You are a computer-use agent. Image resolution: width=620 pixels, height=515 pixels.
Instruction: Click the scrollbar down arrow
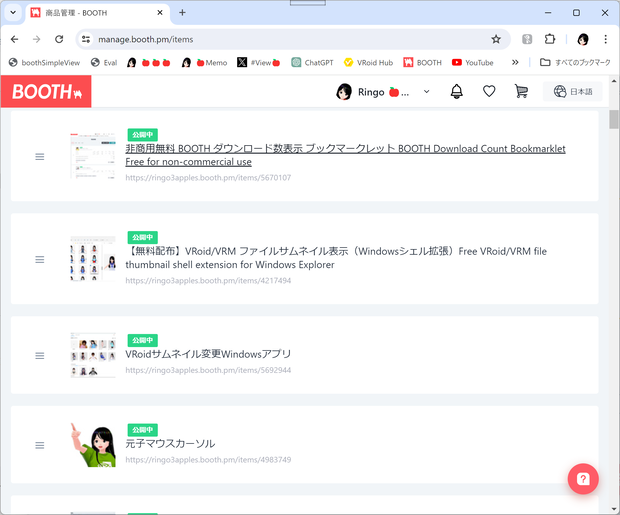(x=613, y=509)
